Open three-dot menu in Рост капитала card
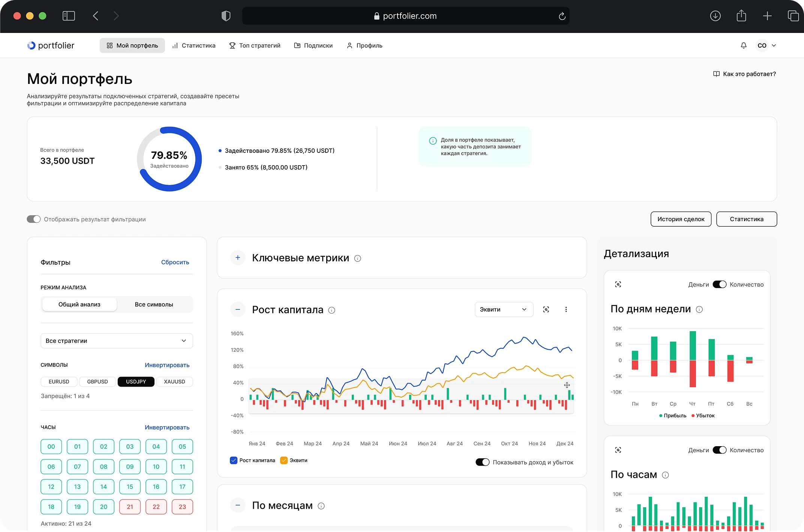The height and width of the screenshot is (532, 804). 566,309
